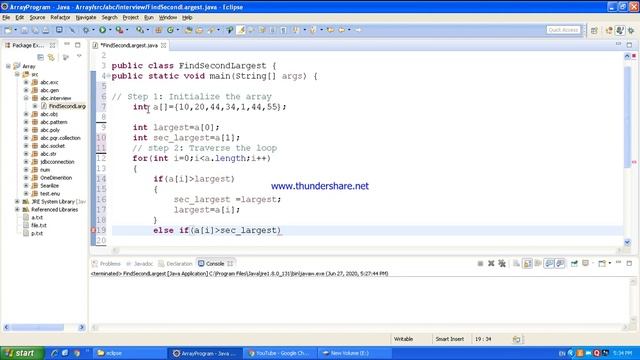Screen dimensions: 640x360
Task: Click Terminate square icon in Console
Action: [480, 264]
